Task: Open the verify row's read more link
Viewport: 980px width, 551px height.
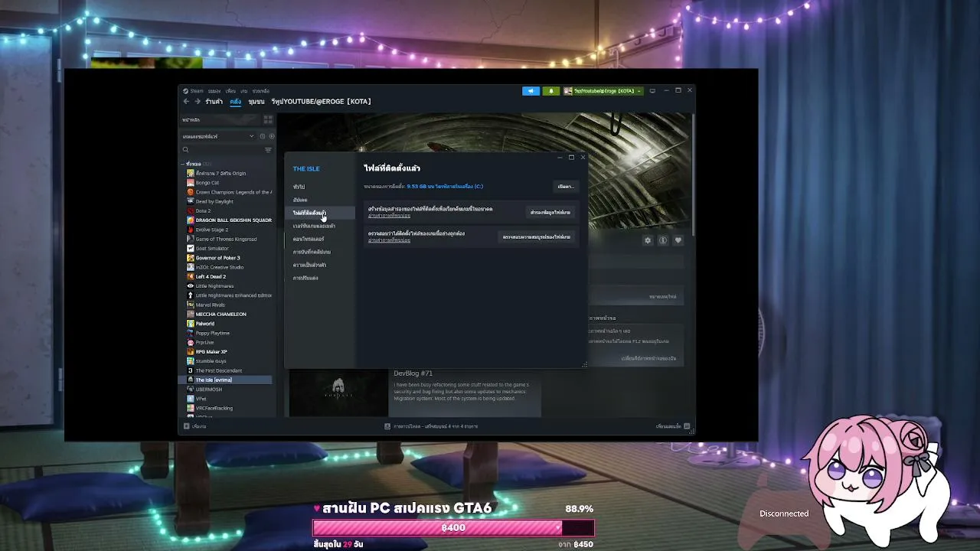Action: 389,240
